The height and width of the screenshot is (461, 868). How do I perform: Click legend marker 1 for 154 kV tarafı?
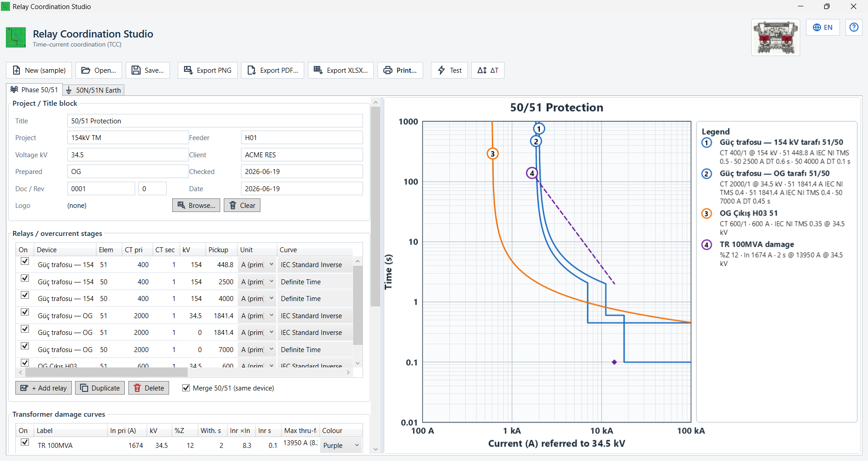tap(707, 143)
